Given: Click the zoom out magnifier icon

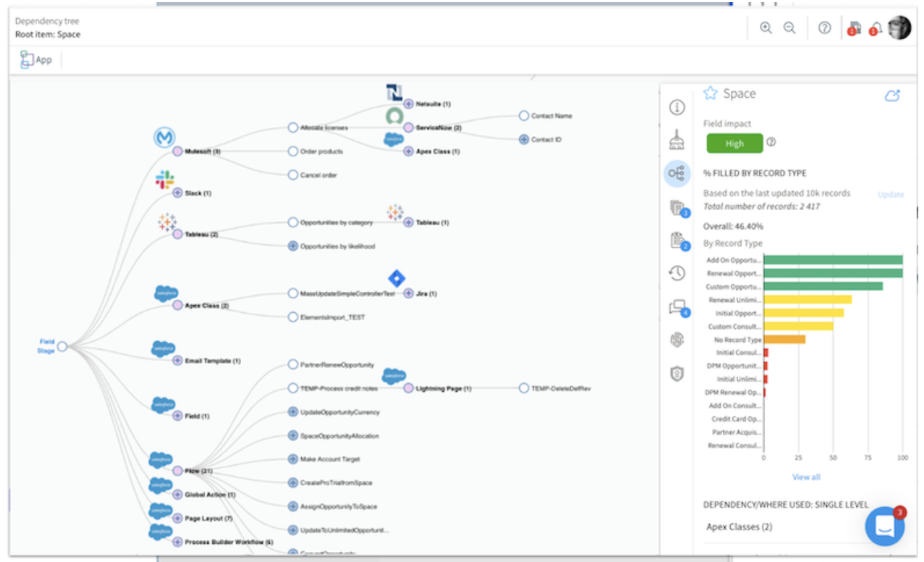Looking at the screenshot, I should point(789,28).
